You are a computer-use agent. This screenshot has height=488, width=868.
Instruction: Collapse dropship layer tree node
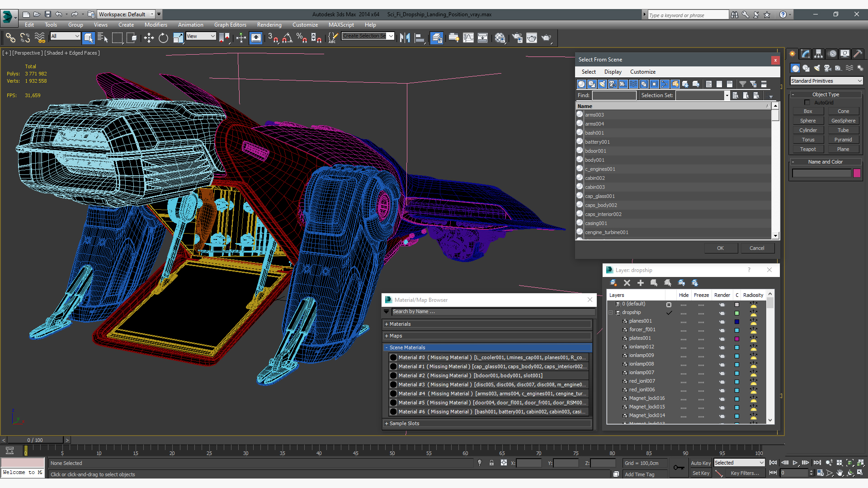611,313
